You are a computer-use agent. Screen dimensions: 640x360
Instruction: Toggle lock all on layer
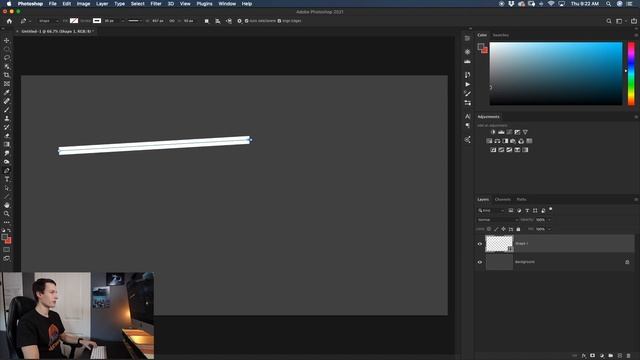[x=518, y=229]
